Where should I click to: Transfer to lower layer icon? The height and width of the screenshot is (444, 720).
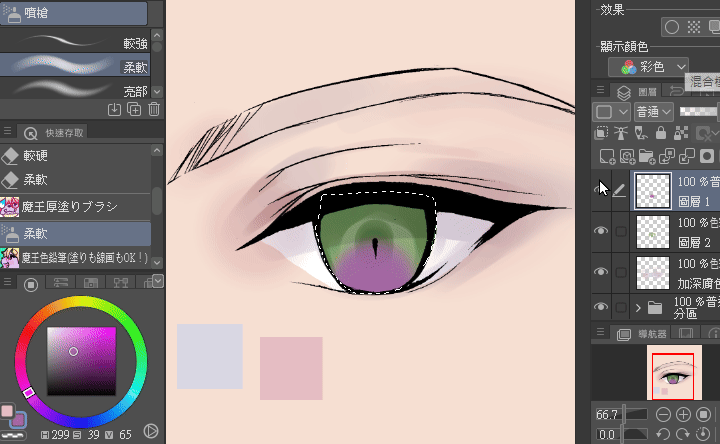pos(667,157)
